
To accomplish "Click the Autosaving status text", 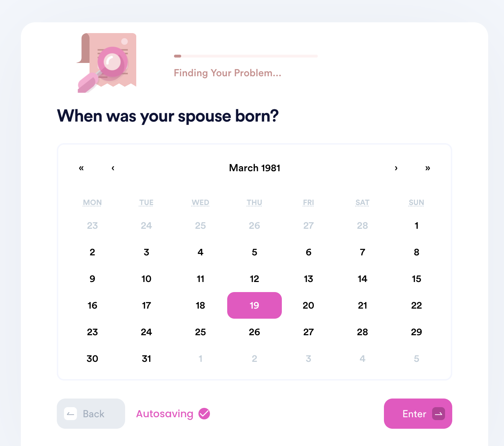I will point(165,414).
